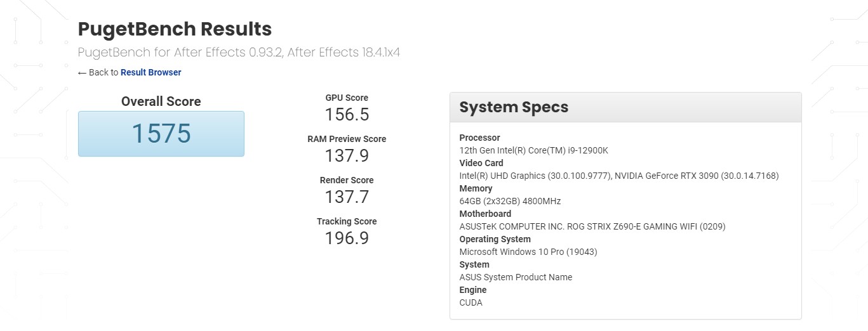Click the RAM Preview Score label

347,139
